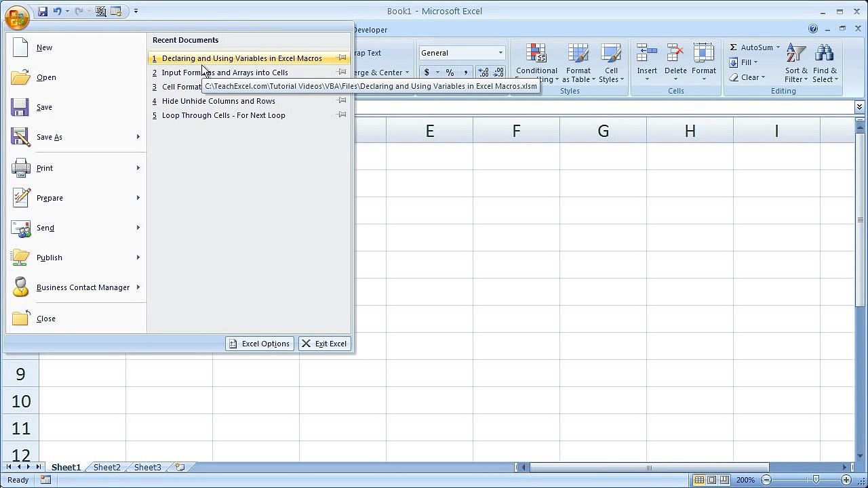The height and width of the screenshot is (488, 868).
Task: Click the Excel Options button
Action: click(260, 344)
